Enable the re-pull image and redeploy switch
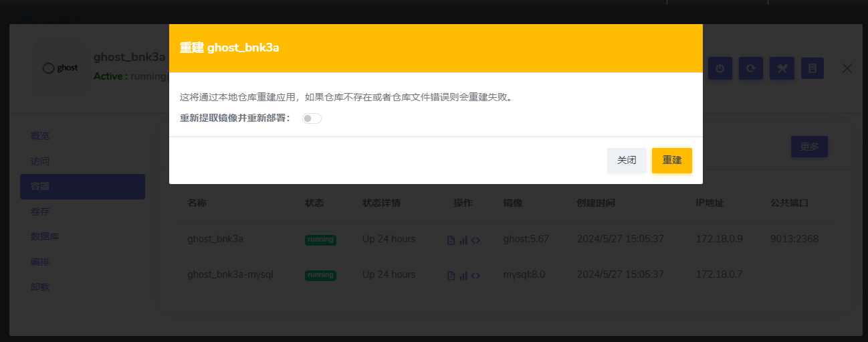Image resolution: width=868 pixels, height=342 pixels. (312, 118)
